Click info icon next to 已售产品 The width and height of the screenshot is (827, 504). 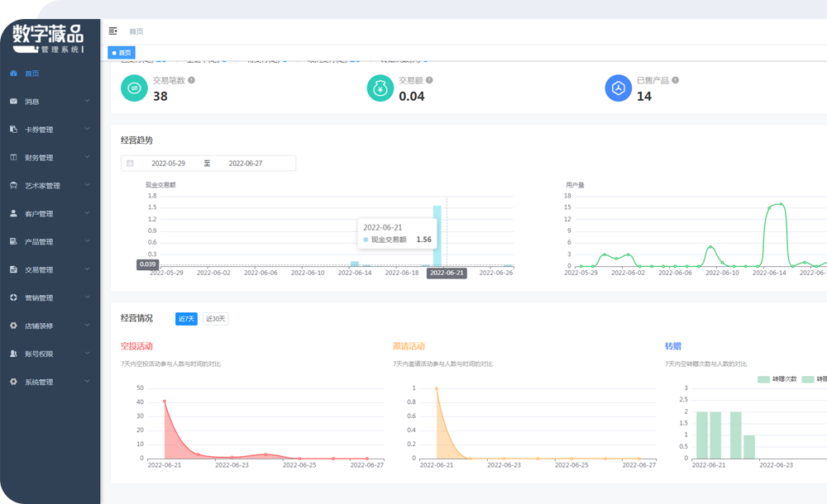pos(675,80)
